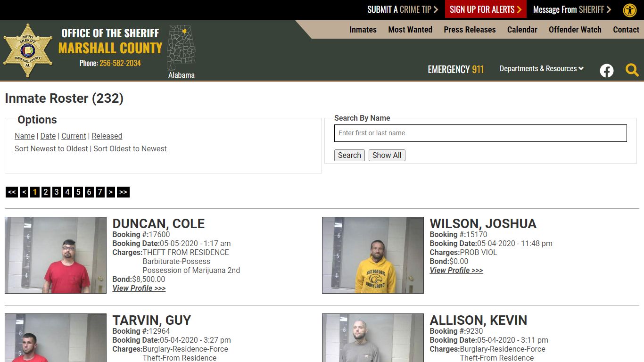This screenshot has width=644, height=362.
Task: Click the Inmate Roster (232) heading
Action: 64,98
